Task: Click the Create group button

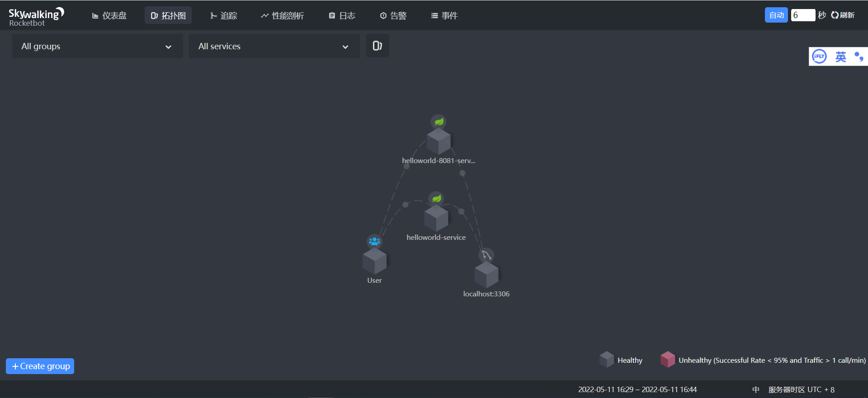Action: [40, 366]
